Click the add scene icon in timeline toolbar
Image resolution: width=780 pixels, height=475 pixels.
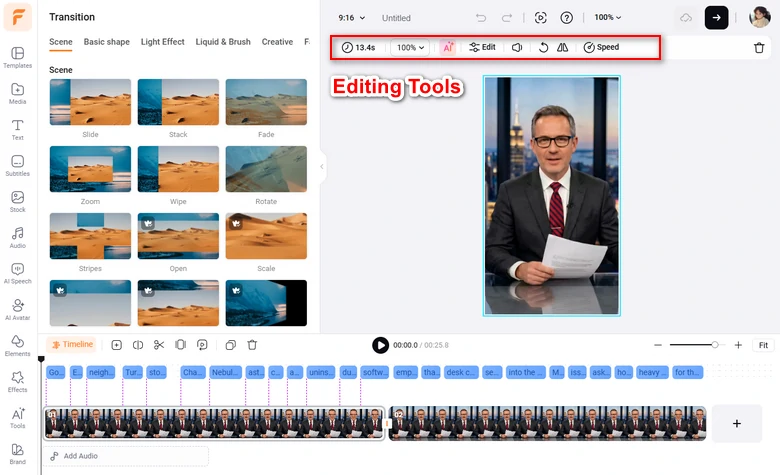[116, 345]
